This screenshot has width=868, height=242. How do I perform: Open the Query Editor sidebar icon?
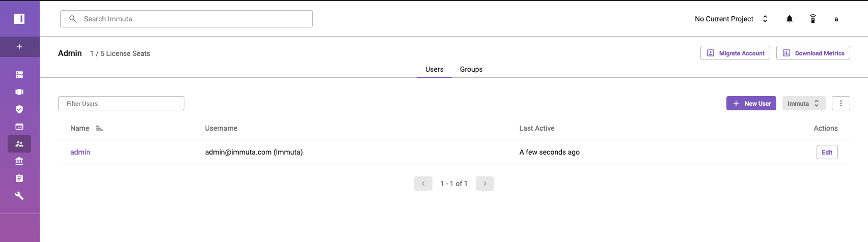click(x=19, y=127)
